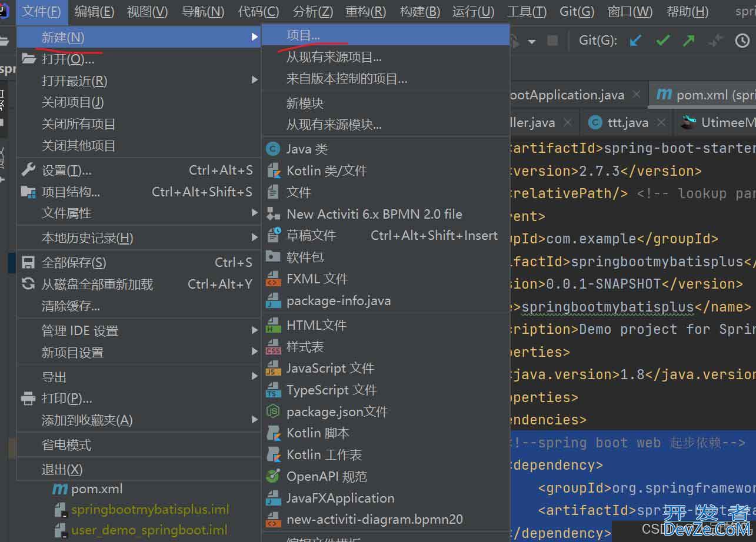Select springbootmybatisplus.iml in project tree

tap(150, 510)
